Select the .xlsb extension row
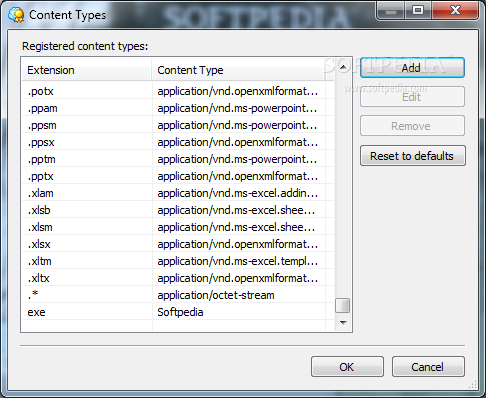This screenshot has height=398, width=486. click(x=178, y=210)
